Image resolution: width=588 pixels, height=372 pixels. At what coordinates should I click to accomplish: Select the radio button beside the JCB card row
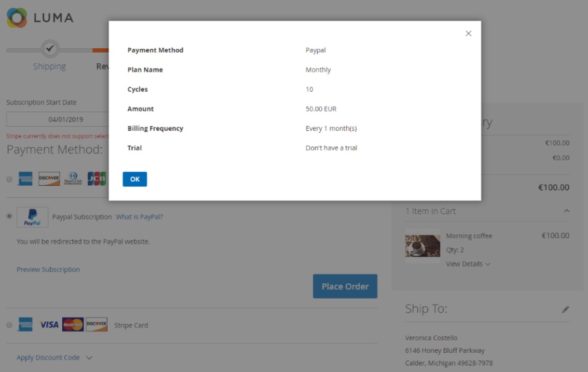[10, 179]
